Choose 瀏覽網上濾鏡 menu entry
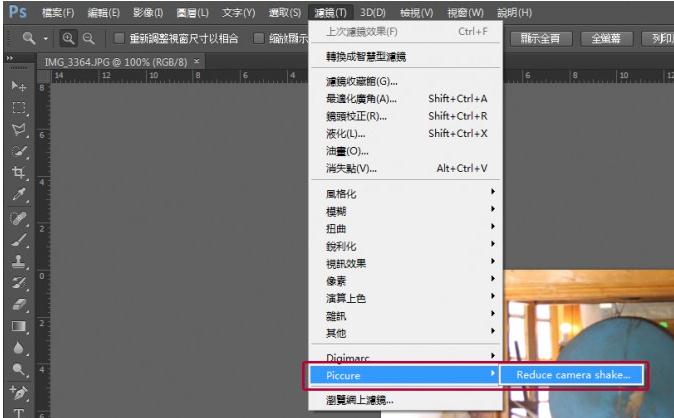Screen dimensions: 674x418 point(406,400)
